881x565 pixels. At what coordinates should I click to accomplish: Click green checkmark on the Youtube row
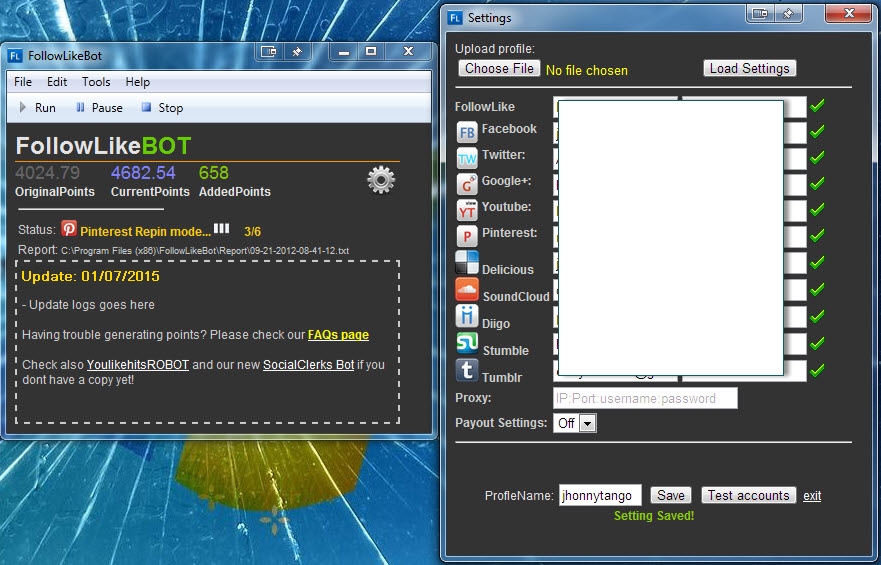point(818,208)
